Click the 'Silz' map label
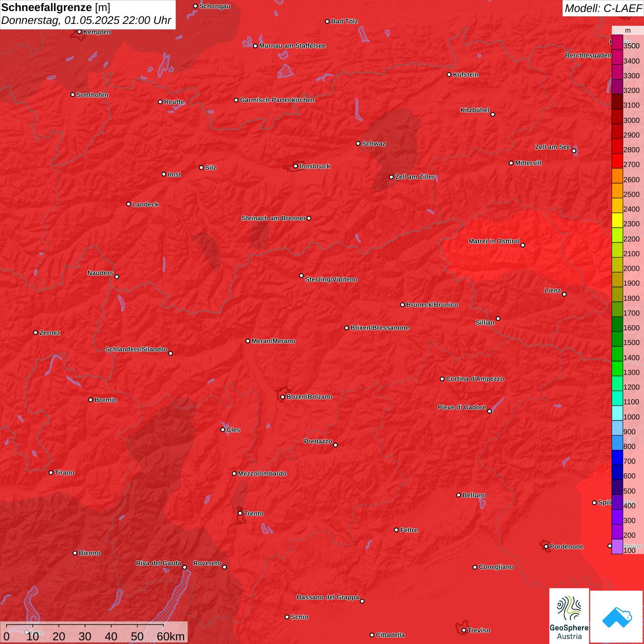Viewport: 644px width, 644px height. [x=211, y=167]
